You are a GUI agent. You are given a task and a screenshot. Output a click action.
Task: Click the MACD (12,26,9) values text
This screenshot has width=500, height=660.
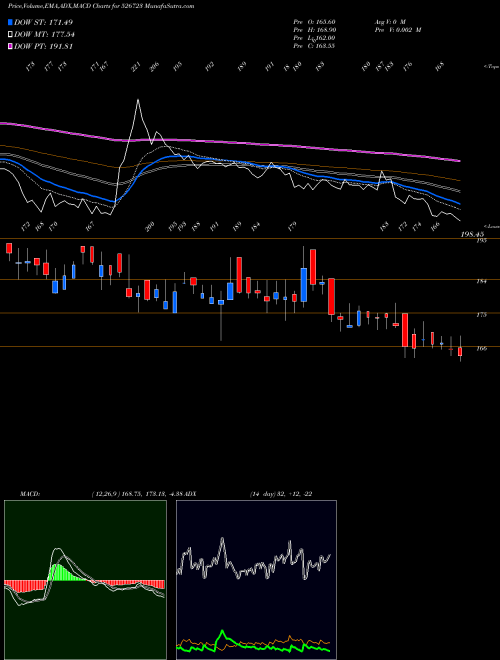coord(137,494)
